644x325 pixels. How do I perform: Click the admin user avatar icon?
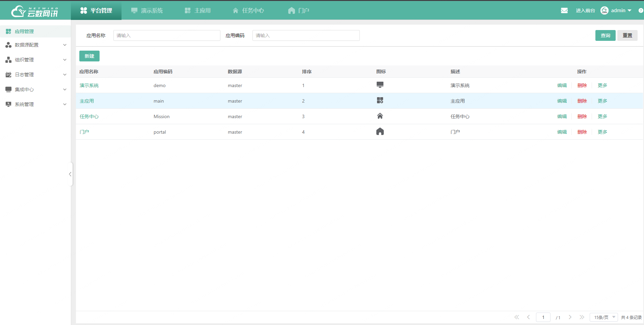pos(604,10)
